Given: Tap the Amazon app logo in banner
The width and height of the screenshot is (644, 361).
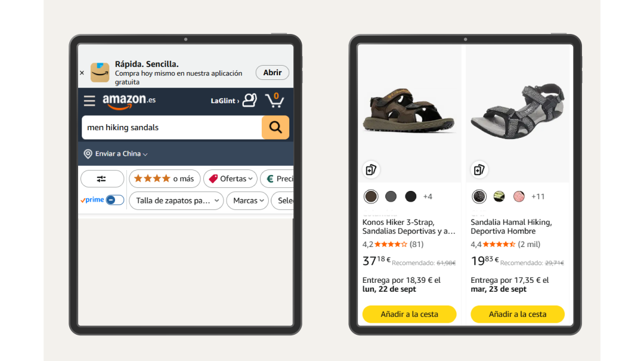Looking at the screenshot, I should [100, 72].
